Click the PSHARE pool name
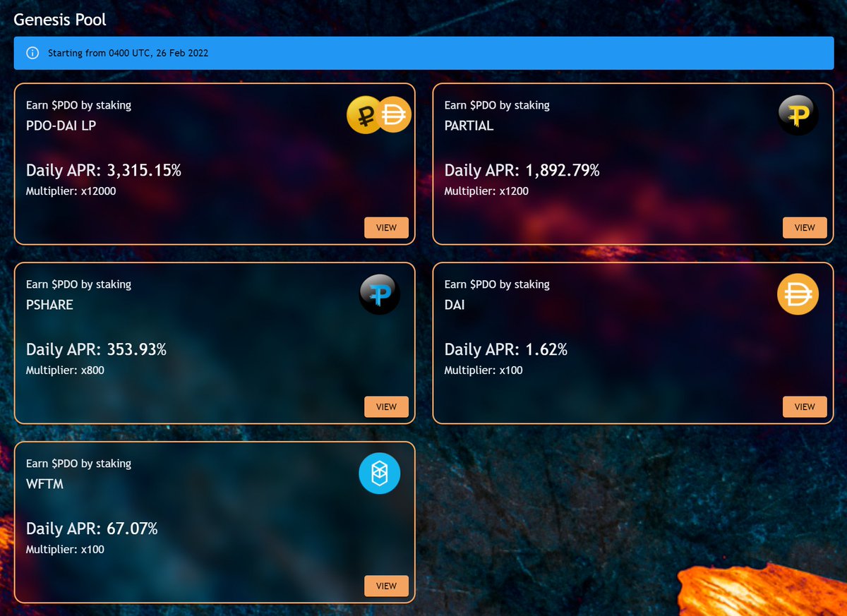Screen dimensions: 847x616 coord(49,305)
